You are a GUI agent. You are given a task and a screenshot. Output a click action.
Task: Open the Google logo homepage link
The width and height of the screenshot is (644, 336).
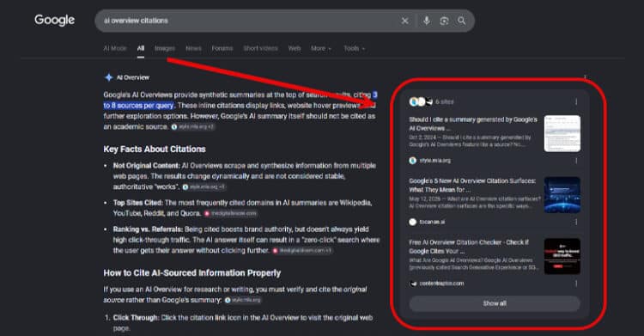[55, 20]
